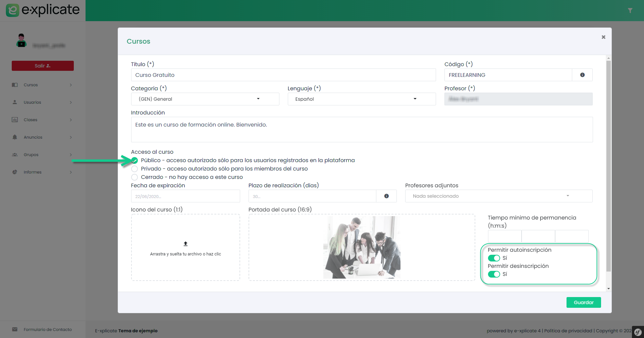Click the red Salir logout button
The height and width of the screenshot is (338, 644).
43,66
